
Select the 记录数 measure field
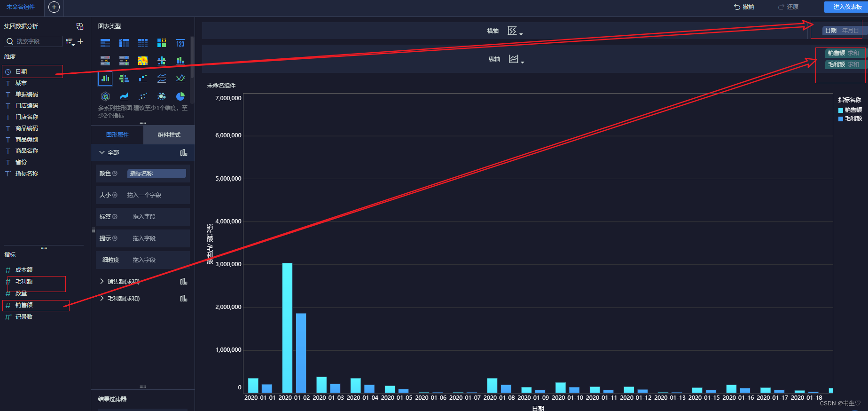click(24, 317)
